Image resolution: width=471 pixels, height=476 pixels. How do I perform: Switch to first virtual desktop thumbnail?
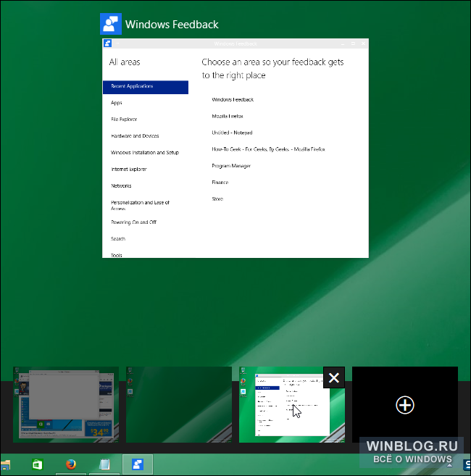[x=66, y=404]
